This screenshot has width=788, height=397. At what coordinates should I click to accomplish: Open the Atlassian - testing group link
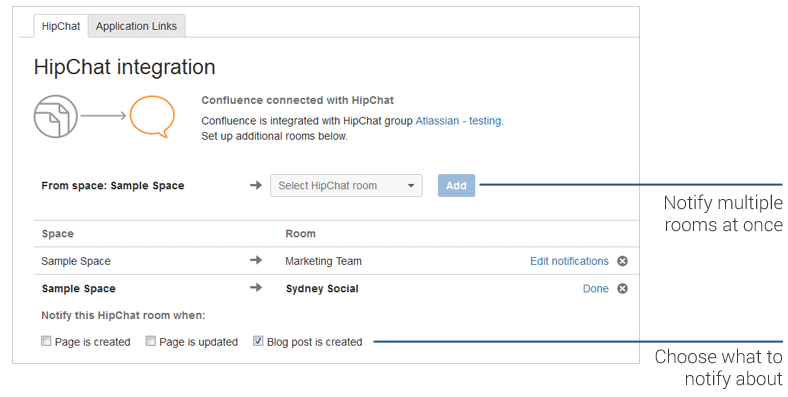tap(459, 121)
